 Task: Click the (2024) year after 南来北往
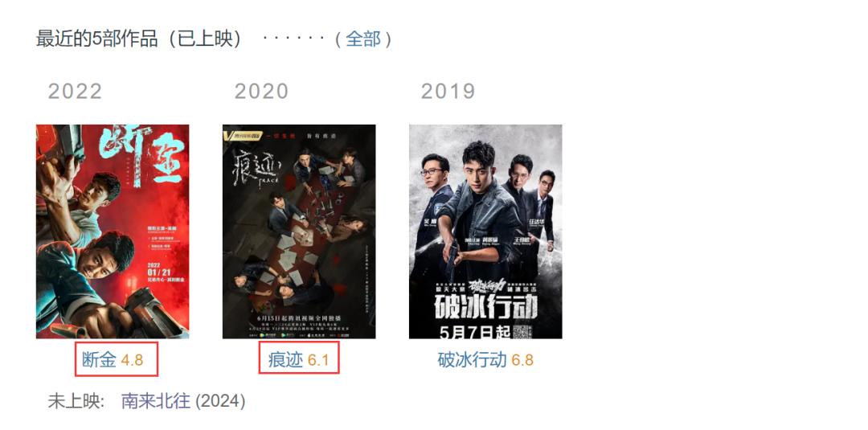point(220,401)
